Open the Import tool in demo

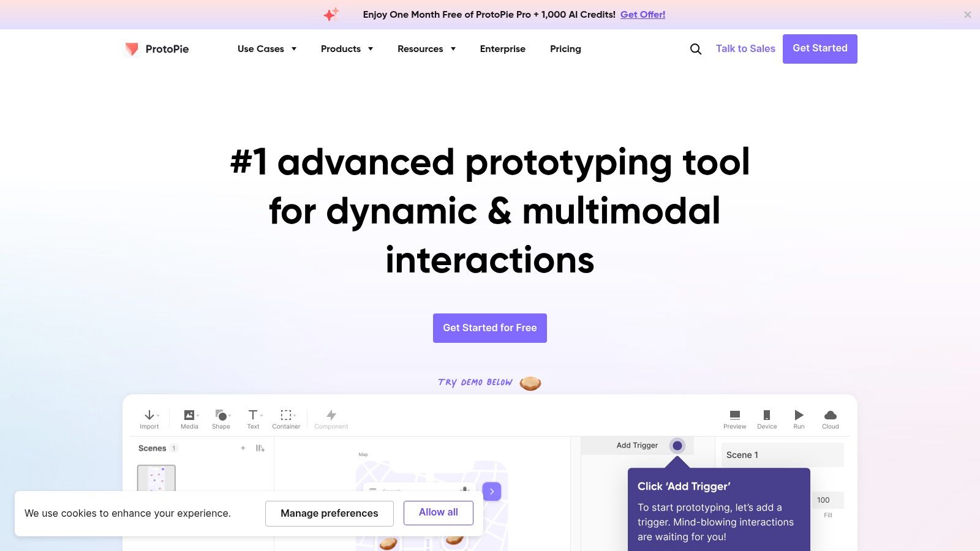149,419
